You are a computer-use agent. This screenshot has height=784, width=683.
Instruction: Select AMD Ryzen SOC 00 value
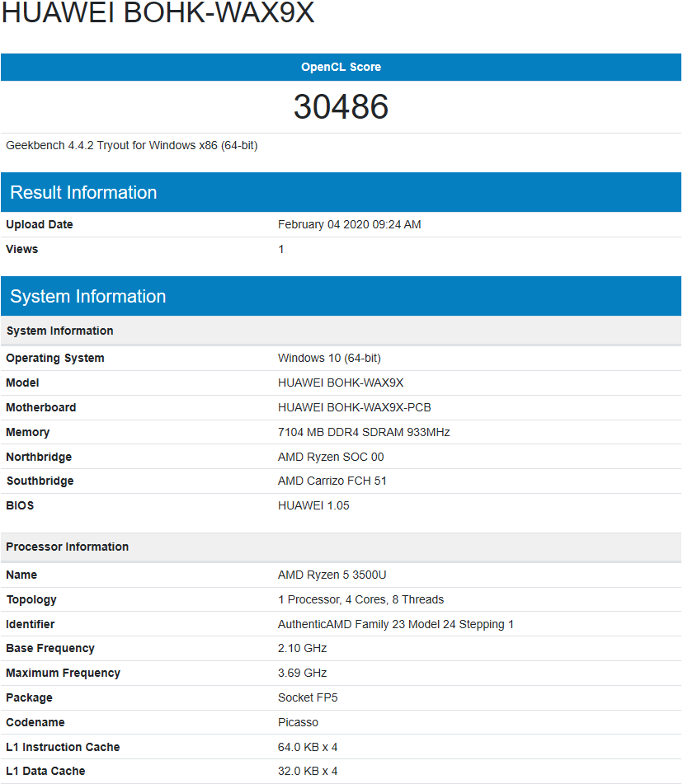point(331,457)
